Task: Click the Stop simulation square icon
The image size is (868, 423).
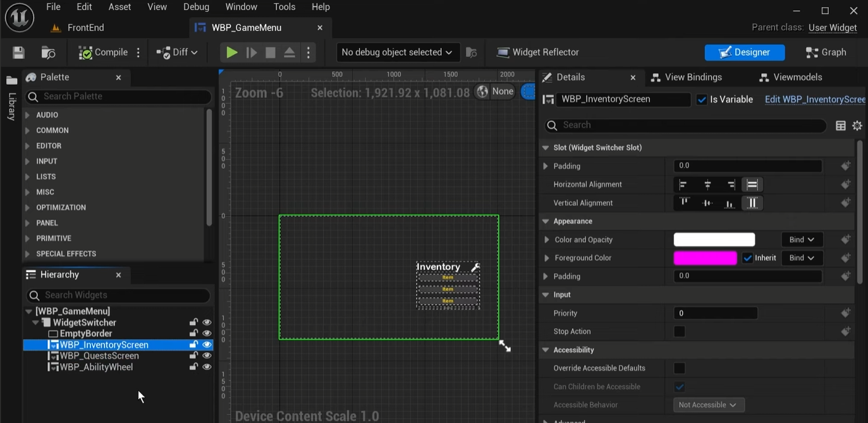Action: pos(271,52)
